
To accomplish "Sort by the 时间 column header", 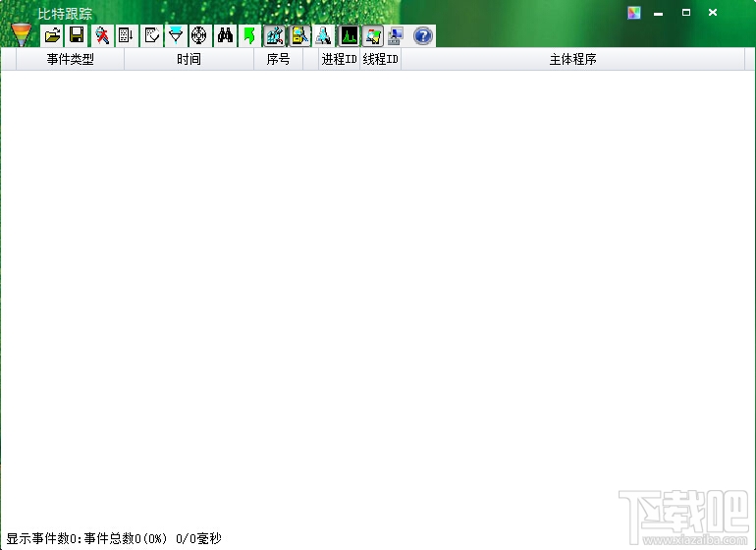I will (x=189, y=59).
